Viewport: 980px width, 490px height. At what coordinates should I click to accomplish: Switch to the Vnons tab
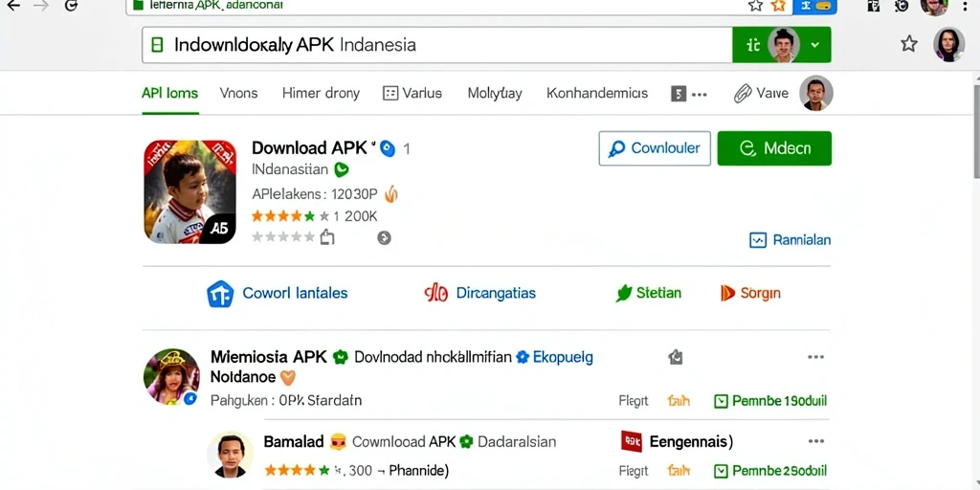coord(238,94)
